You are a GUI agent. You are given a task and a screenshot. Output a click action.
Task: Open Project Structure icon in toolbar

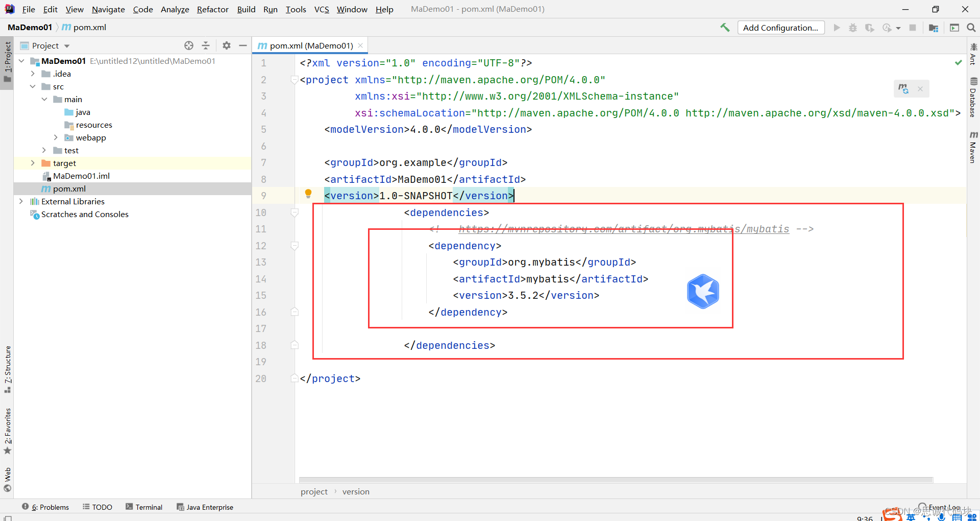pyautogui.click(x=934, y=28)
